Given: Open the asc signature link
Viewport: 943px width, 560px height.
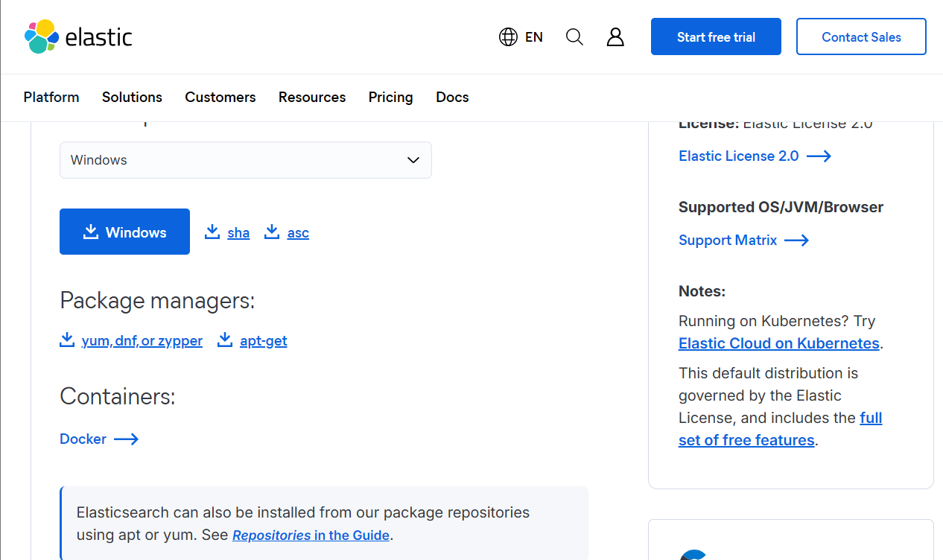Looking at the screenshot, I should point(298,233).
